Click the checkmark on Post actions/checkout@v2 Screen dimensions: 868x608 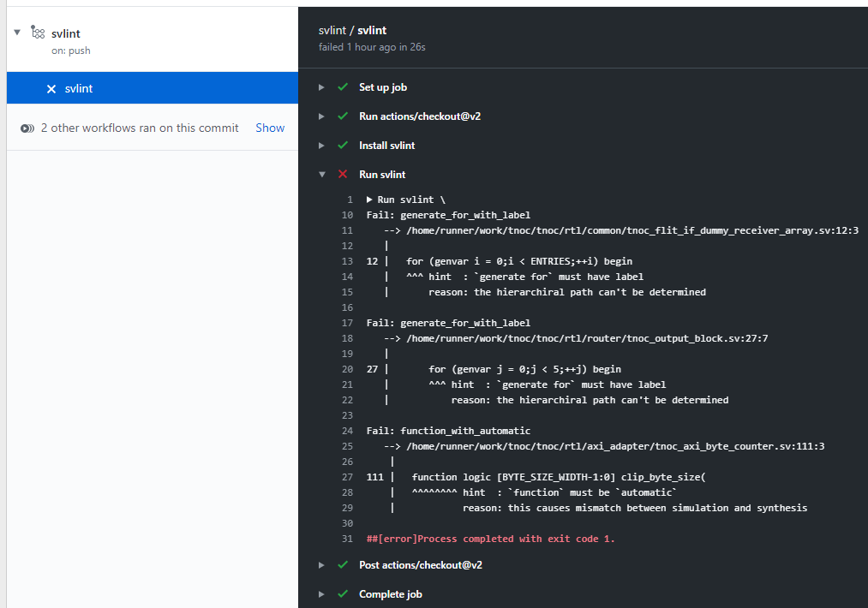pos(343,564)
